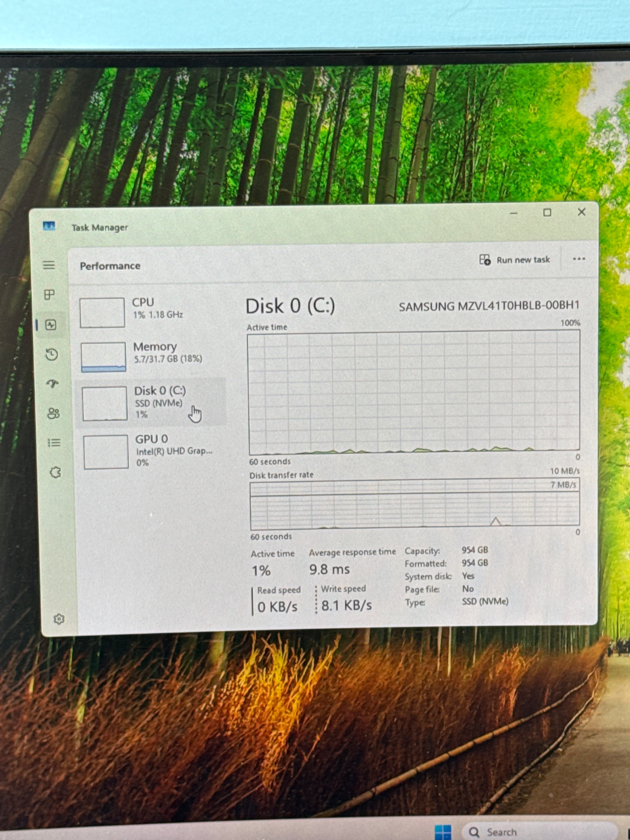Click the GPU 0 mini graph thumbnail
This screenshot has height=840, width=630.
pyautogui.click(x=106, y=451)
